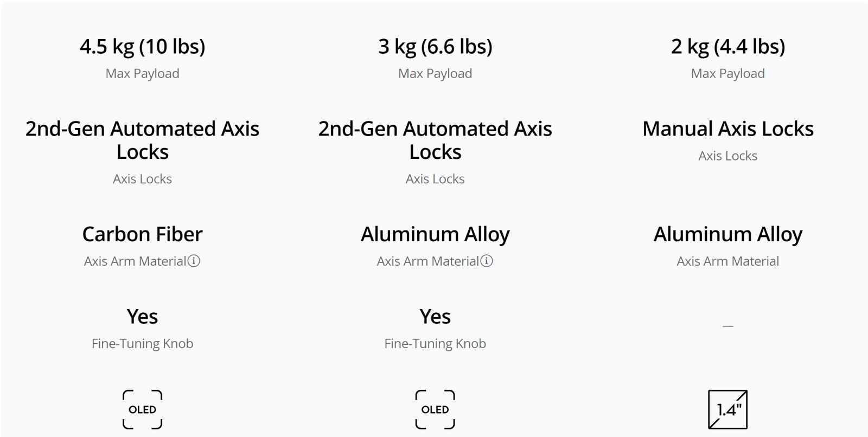Click the right column Aluminum Alloy text
868x437 pixels.
[728, 234]
